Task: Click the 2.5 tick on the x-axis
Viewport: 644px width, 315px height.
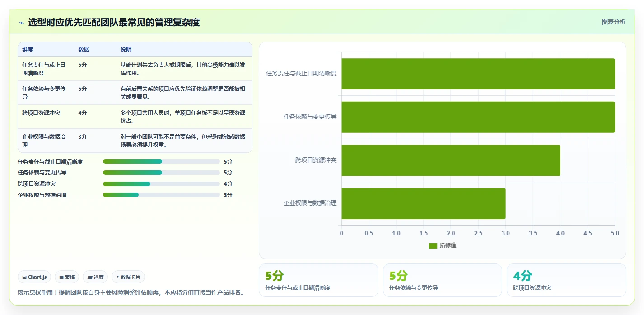Action: click(x=478, y=234)
